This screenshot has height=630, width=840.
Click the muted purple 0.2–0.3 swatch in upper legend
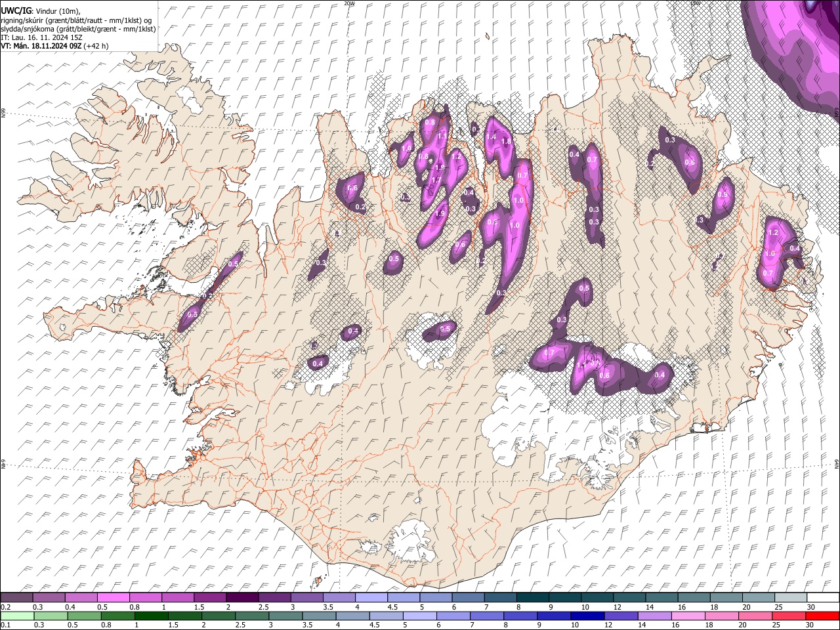(x=16, y=597)
